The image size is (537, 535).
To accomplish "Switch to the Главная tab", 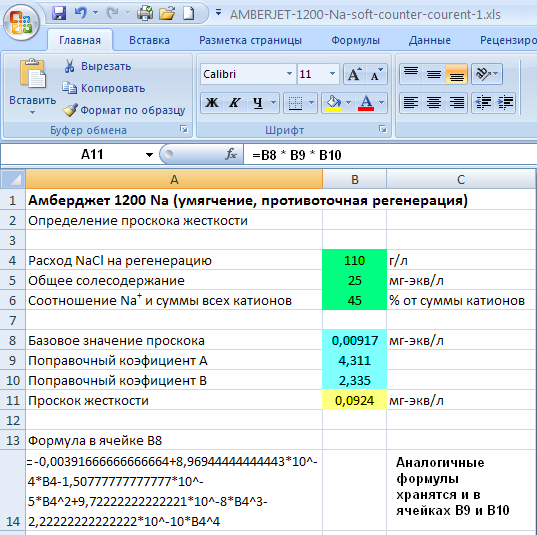I will (80, 40).
